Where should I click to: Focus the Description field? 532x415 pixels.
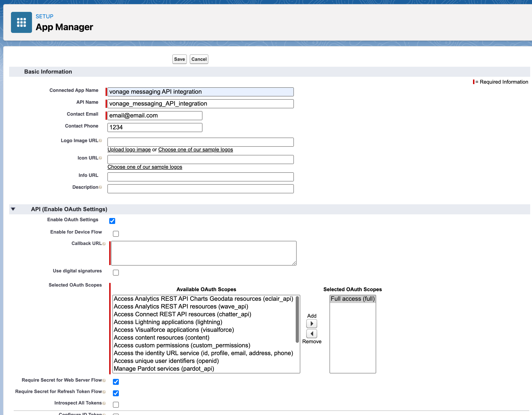[200, 189]
